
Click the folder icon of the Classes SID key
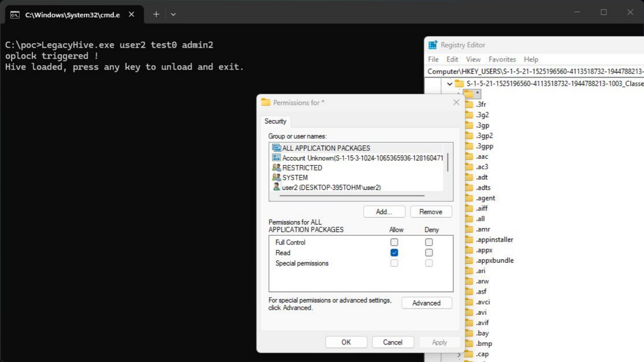pos(459,84)
